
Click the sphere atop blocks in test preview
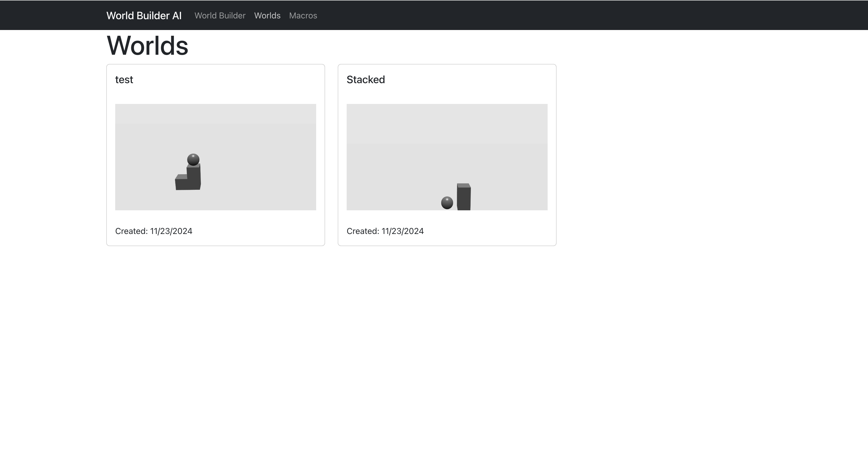(193, 159)
